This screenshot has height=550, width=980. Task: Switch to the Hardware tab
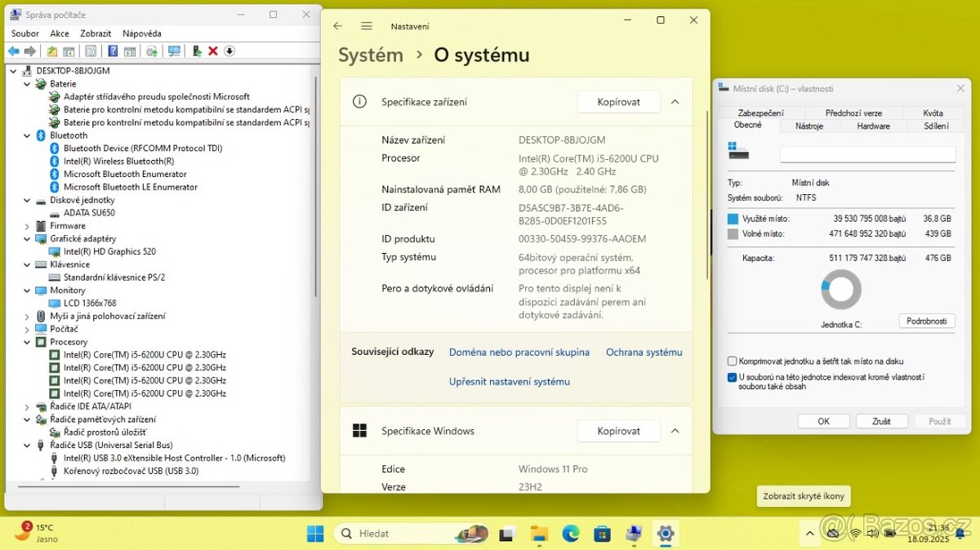coord(873,126)
